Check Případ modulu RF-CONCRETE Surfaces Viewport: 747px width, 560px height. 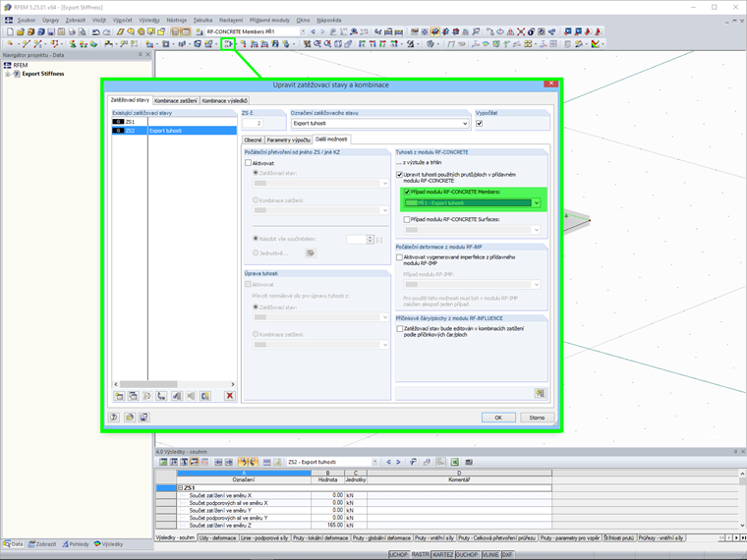pyautogui.click(x=407, y=219)
